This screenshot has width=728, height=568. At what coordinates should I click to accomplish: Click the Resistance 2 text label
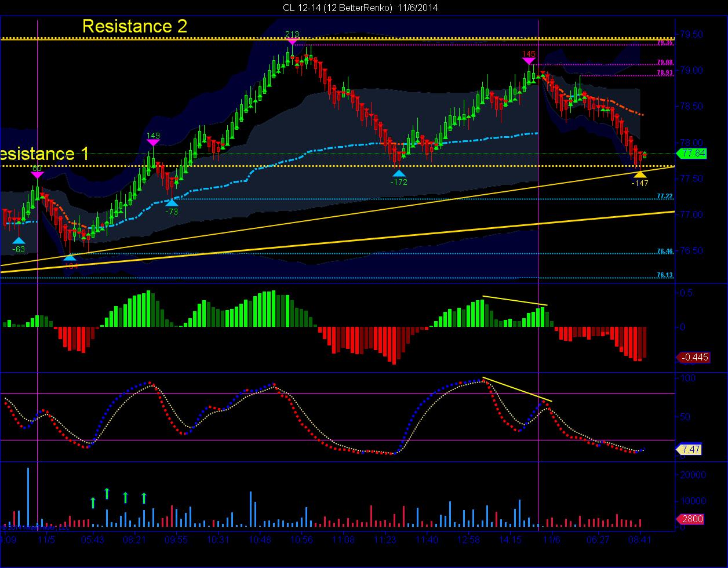coord(134,26)
